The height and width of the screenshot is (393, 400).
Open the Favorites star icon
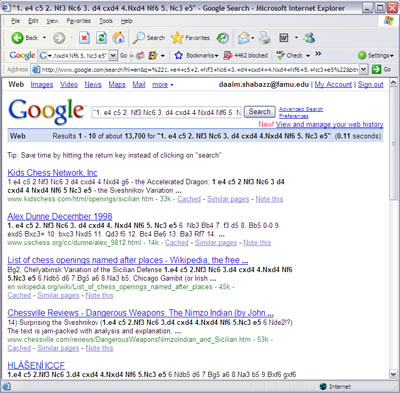[177, 38]
